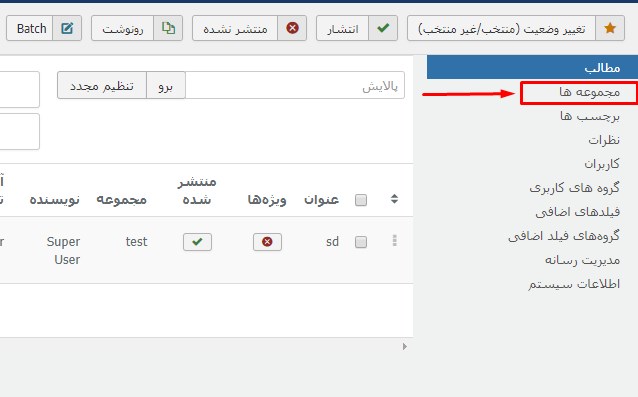Click the red X icon for منتشر نشده

292,28
